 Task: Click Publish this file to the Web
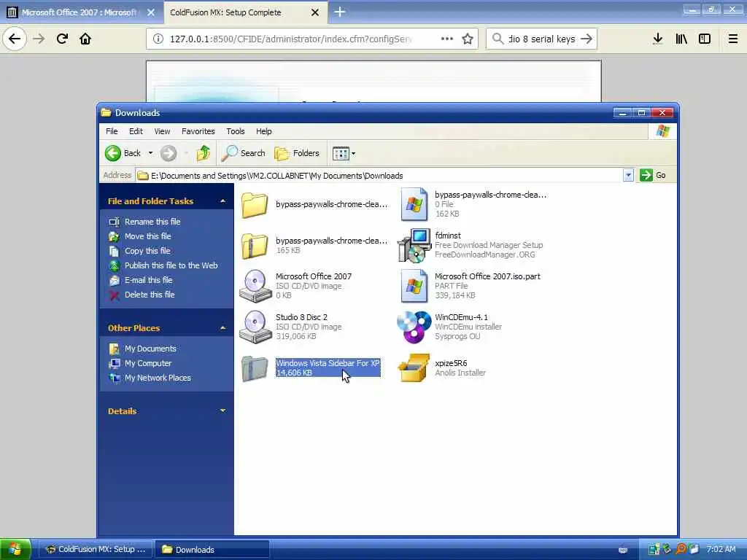pos(171,265)
